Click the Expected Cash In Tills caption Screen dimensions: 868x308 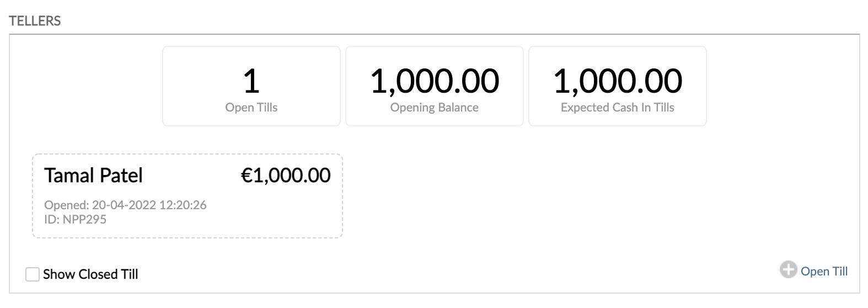pos(617,108)
